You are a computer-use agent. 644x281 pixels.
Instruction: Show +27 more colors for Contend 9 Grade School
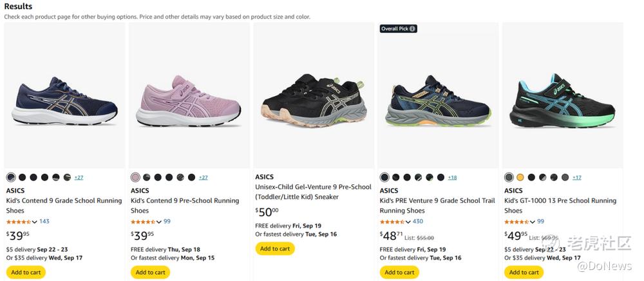point(79,177)
